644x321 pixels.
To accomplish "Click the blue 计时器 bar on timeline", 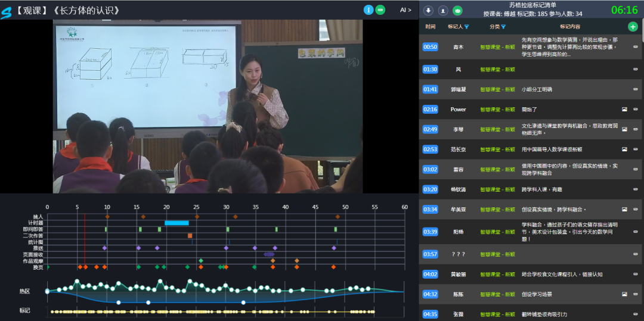I will (x=177, y=223).
